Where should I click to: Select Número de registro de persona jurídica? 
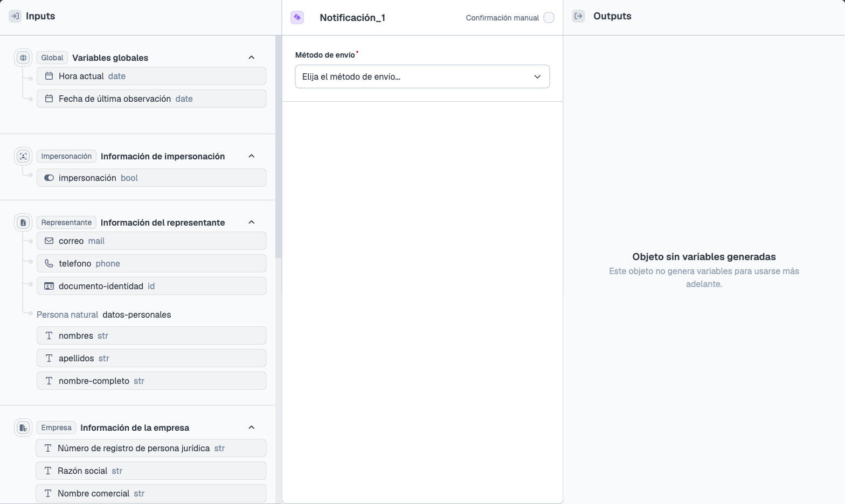151,448
